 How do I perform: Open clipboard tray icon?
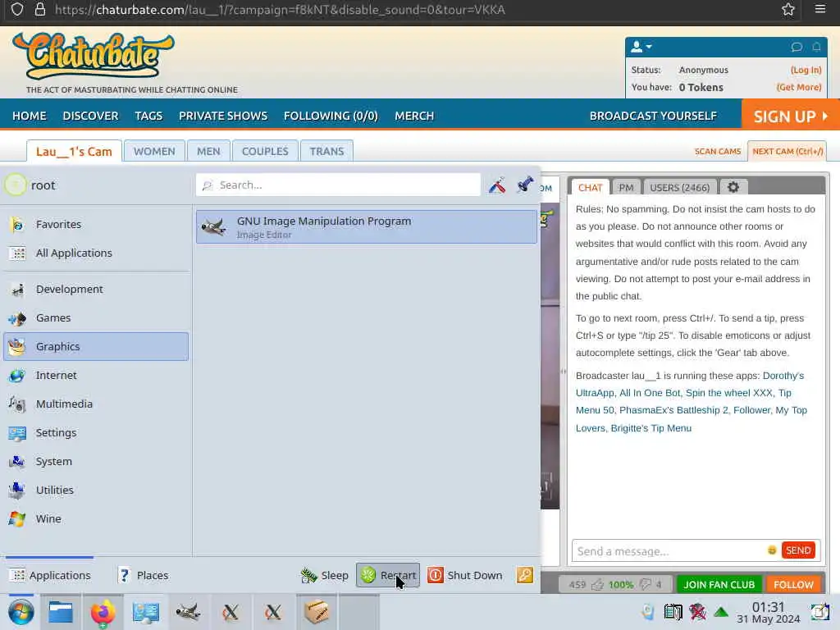click(673, 612)
